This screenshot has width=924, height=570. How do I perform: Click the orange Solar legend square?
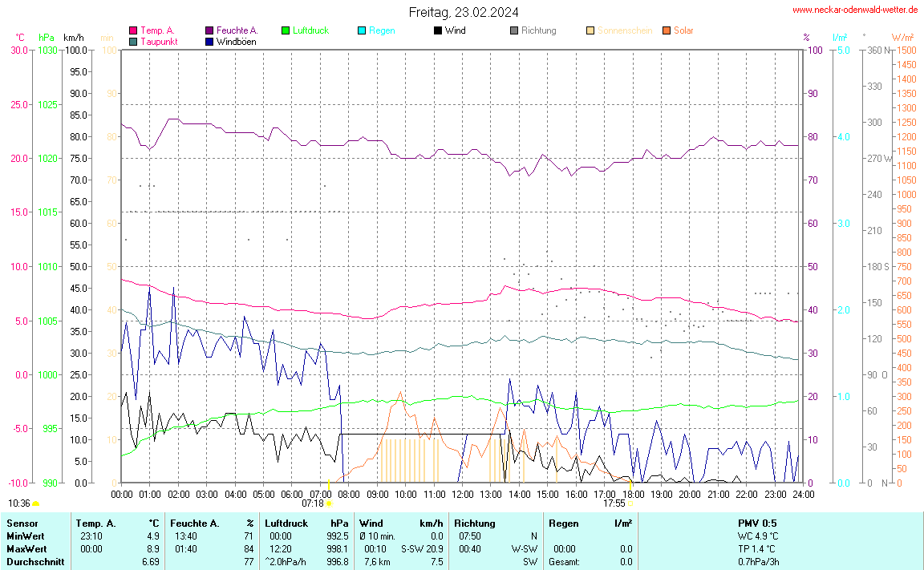coord(667,30)
